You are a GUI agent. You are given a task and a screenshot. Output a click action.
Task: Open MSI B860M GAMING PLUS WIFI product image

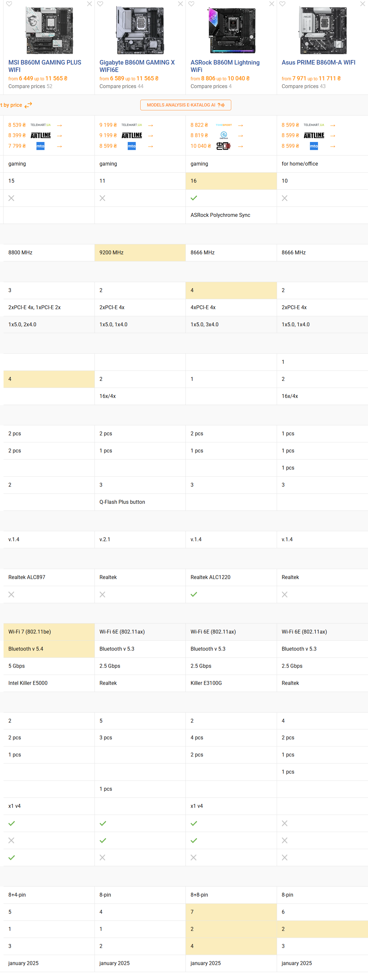click(49, 30)
